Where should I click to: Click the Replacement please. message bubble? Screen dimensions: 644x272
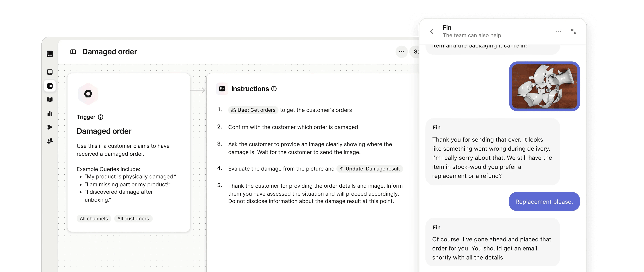point(544,201)
